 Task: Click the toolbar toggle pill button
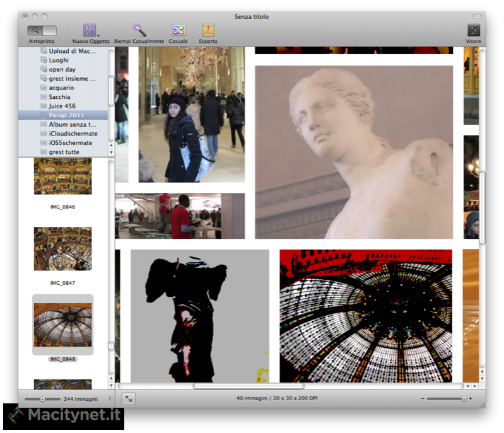coord(478,16)
